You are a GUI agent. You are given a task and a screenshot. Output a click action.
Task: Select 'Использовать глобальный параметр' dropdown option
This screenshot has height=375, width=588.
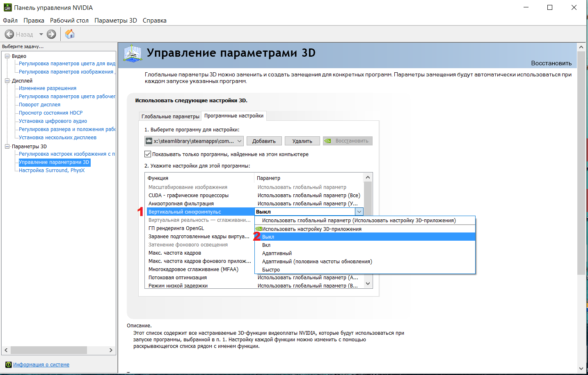click(365, 221)
